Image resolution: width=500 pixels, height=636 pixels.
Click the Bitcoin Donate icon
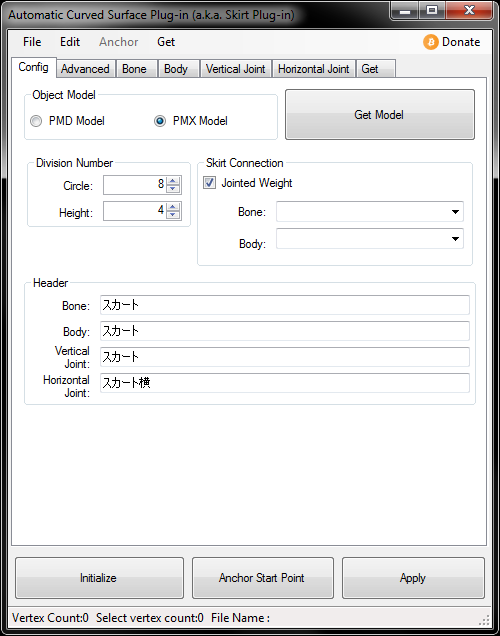tap(431, 42)
